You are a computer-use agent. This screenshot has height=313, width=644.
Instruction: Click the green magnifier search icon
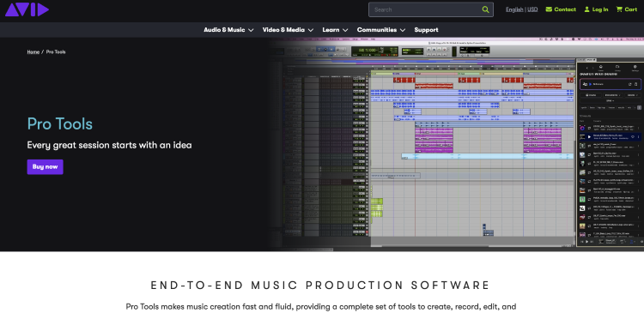[485, 9]
